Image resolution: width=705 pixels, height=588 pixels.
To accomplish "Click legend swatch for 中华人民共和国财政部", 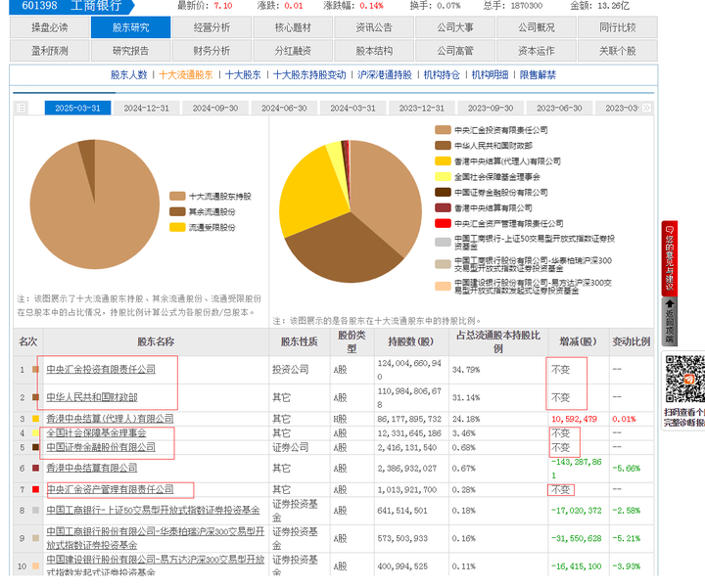I will click(x=443, y=146).
